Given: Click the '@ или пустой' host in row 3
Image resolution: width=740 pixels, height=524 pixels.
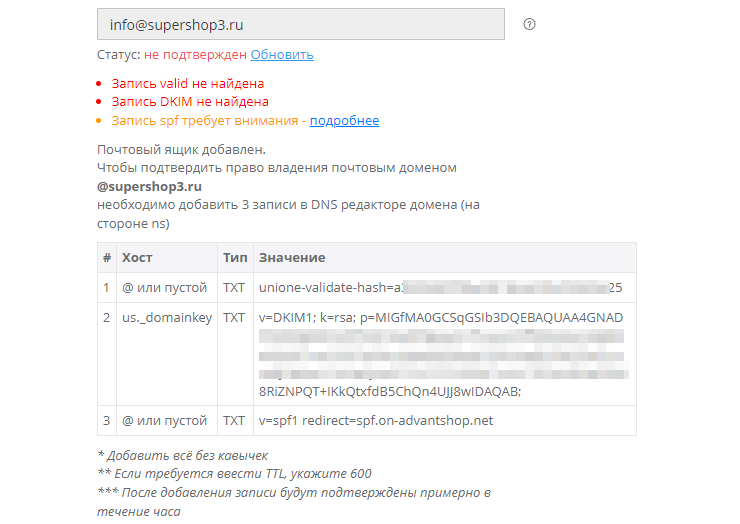Looking at the screenshot, I should point(164,420).
